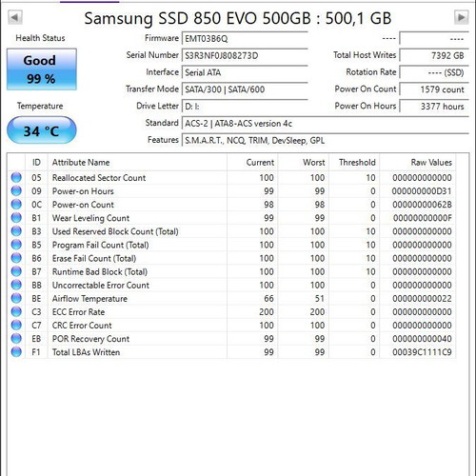Click the Interface field Serial ATA
This screenshot has height=476, width=476.
245,72
